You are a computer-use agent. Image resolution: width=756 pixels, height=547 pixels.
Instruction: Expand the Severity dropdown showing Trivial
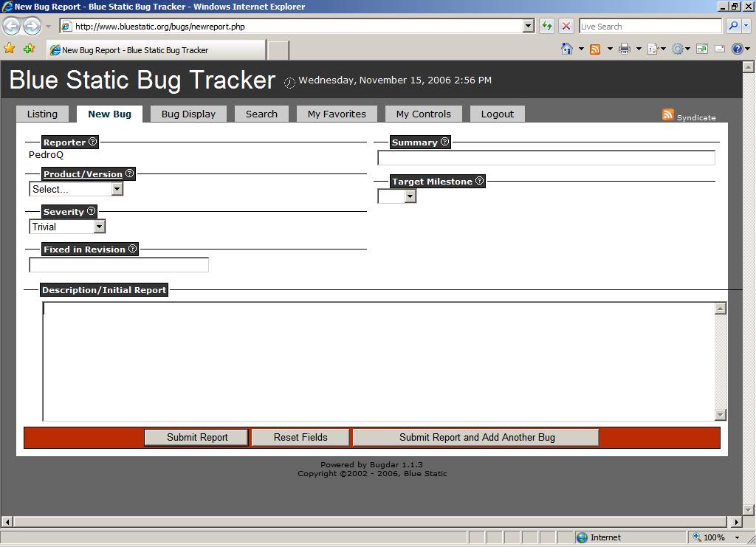67,227
